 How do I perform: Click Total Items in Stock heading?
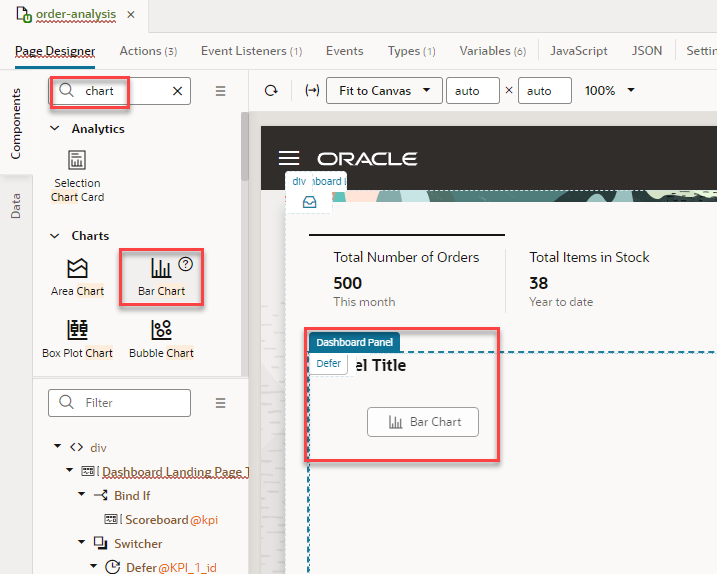click(x=589, y=257)
